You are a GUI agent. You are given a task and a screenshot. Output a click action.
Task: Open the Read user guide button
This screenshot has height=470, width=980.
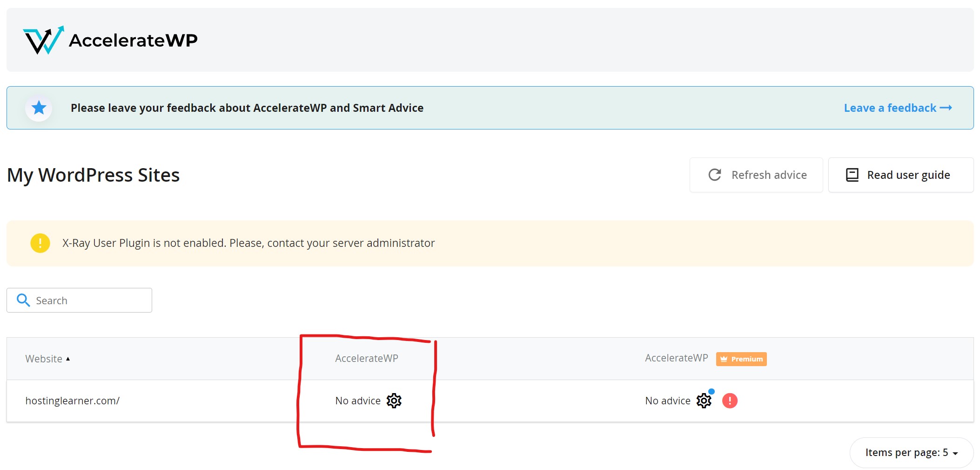pos(900,175)
